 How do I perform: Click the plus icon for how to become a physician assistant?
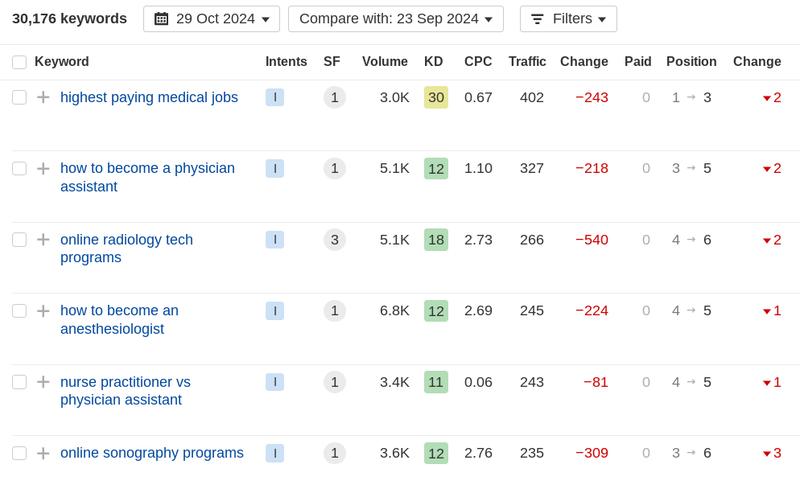[x=43, y=168]
